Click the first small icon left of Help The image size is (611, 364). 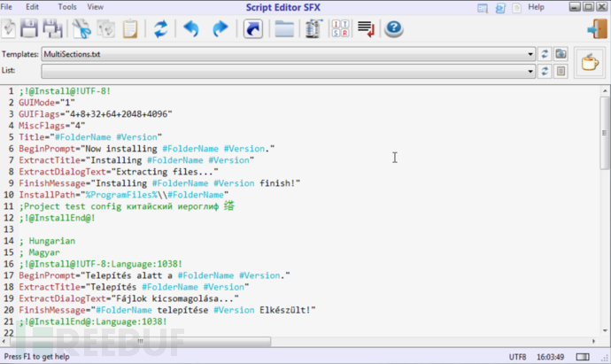(483, 7)
